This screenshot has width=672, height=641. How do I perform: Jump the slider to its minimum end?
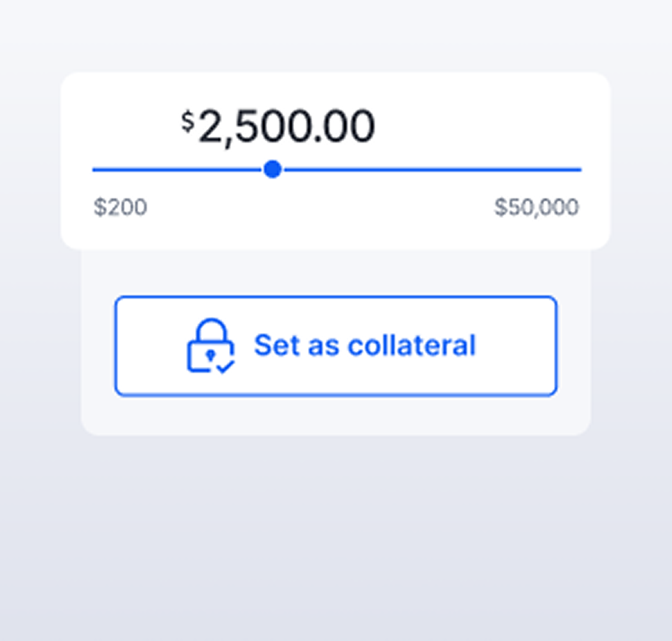94,169
